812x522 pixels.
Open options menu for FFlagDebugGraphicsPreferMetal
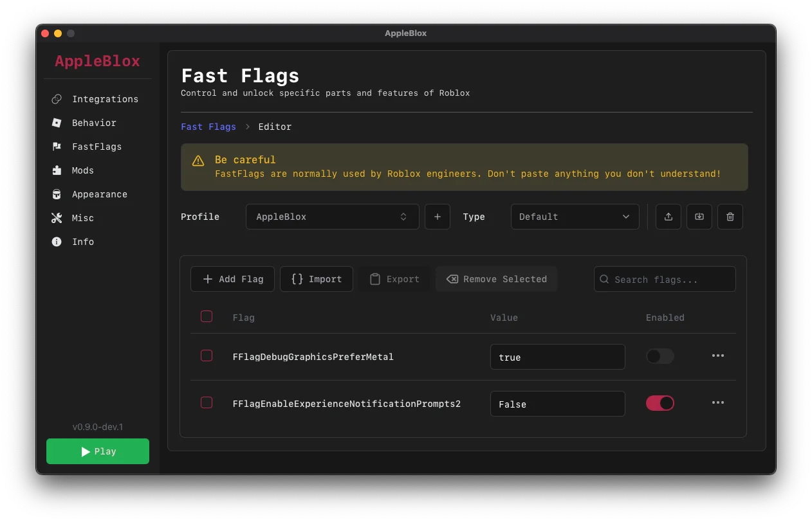[718, 356]
